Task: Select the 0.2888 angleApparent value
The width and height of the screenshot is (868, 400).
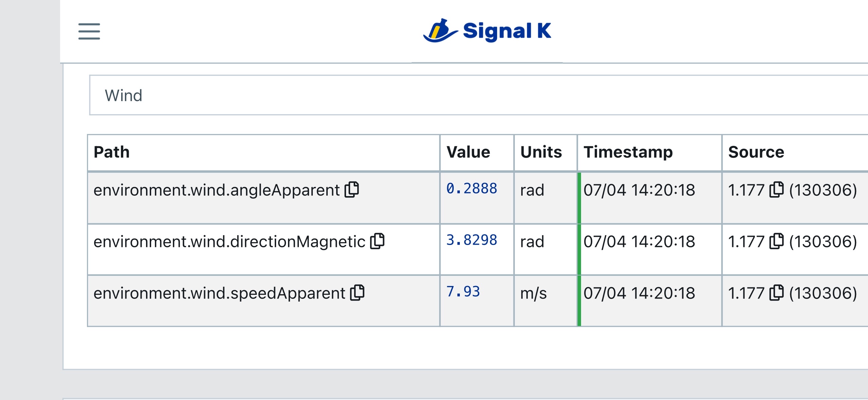Action: 472,189
